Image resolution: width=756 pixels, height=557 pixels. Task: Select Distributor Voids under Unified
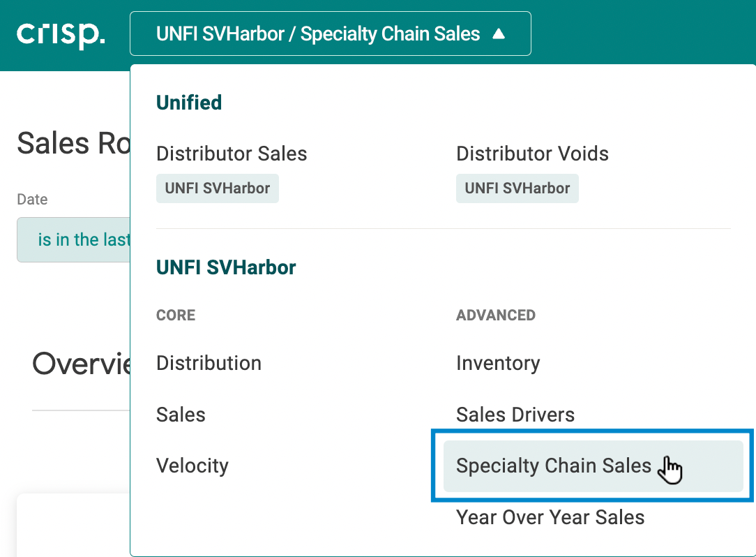point(532,154)
